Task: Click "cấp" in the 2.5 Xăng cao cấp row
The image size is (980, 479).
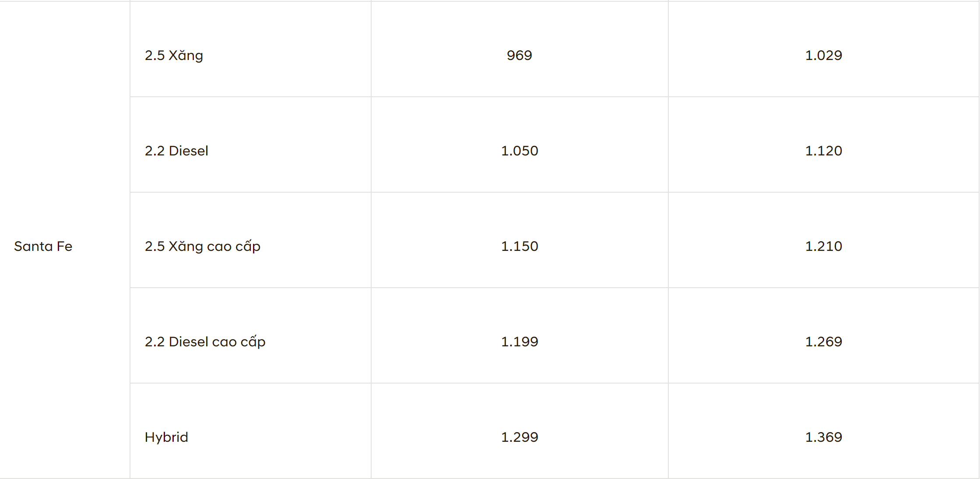Action: 248,247
